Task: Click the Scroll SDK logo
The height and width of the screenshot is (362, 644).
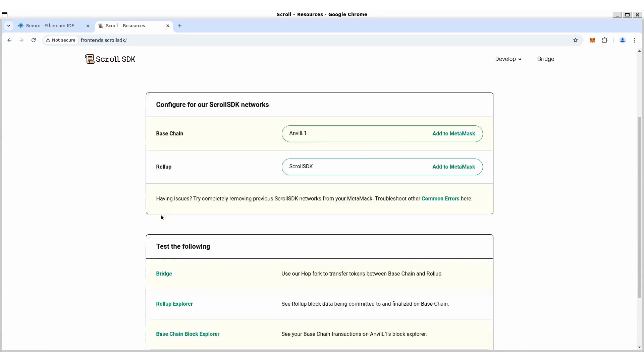Action: pos(110,59)
